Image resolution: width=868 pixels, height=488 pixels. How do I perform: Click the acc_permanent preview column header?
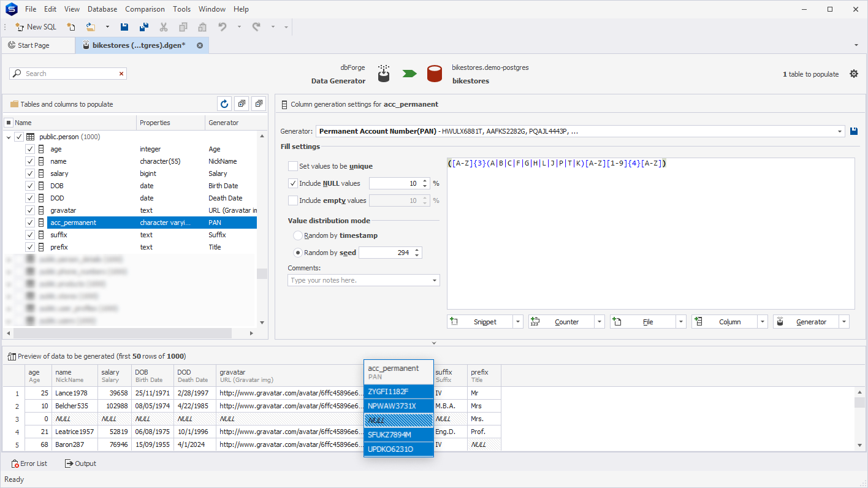pos(398,372)
